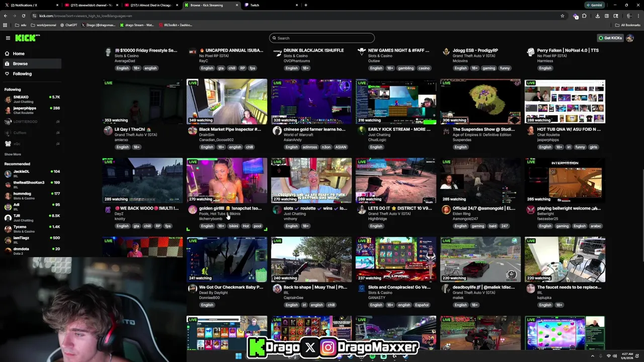Open a new browser tab

point(306,5)
